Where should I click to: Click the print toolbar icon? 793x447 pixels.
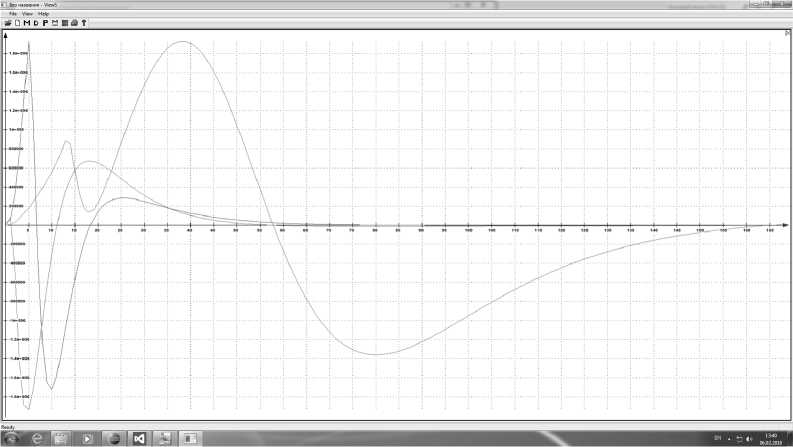click(74, 23)
